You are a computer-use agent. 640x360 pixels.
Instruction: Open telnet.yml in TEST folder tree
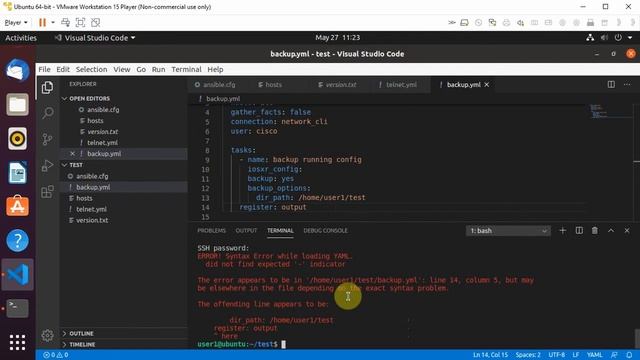[91, 209]
